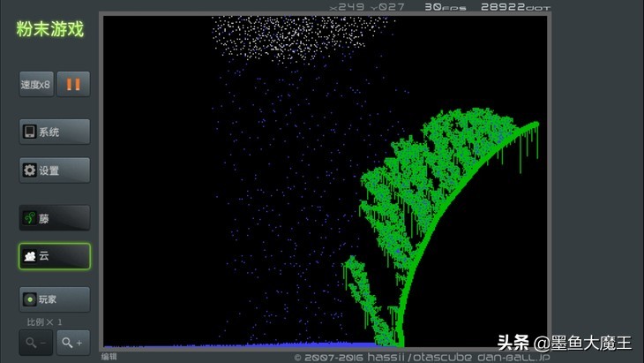The image size is (644, 363).
Task: Zoom in with the magnifier plus button
Action: [73, 343]
